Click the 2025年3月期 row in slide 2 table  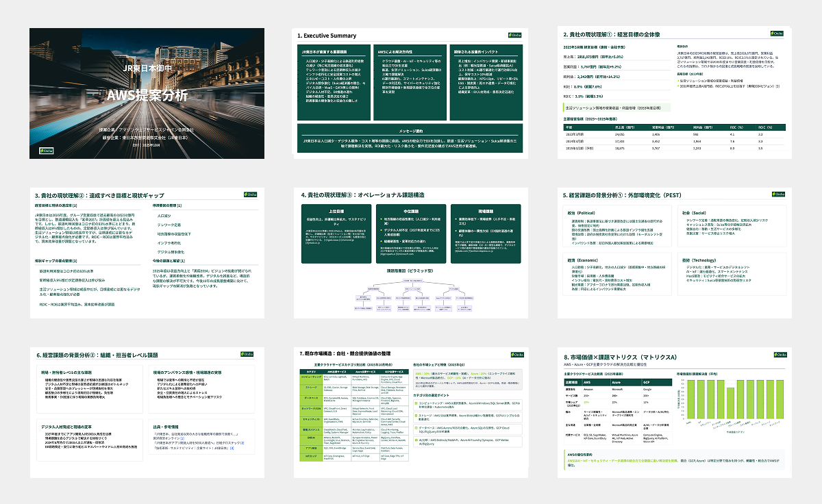(x=675, y=147)
